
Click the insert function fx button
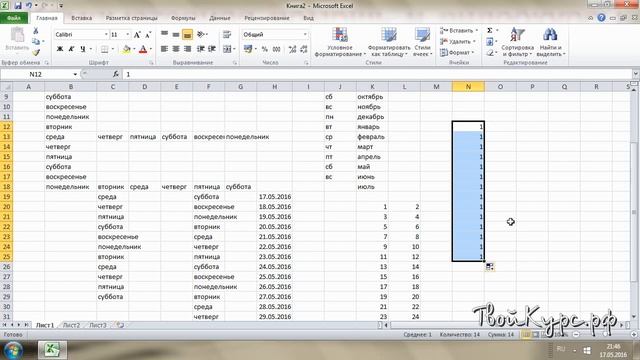point(116,74)
